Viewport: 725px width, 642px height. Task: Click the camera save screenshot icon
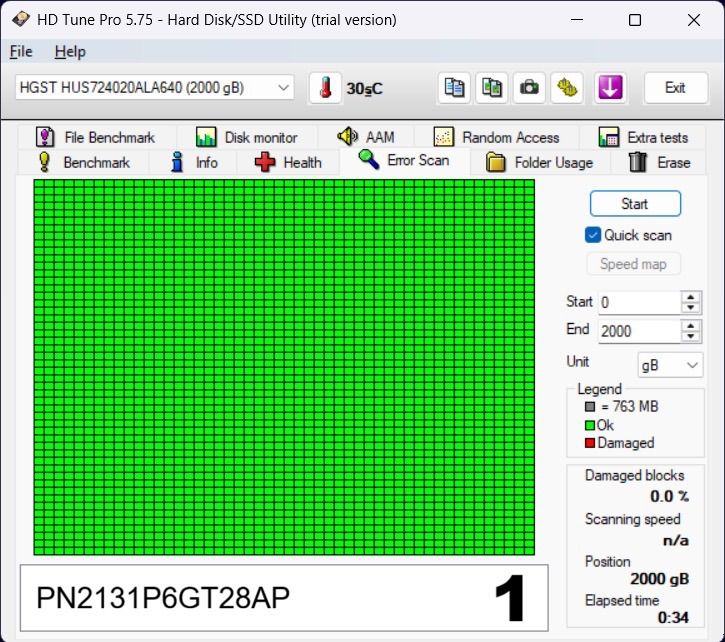coord(529,88)
